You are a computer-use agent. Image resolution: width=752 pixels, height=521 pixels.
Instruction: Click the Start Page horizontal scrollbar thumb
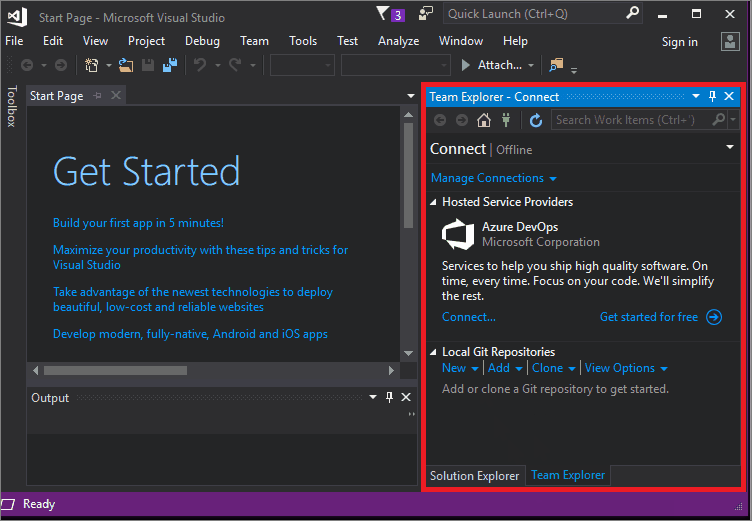116,370
